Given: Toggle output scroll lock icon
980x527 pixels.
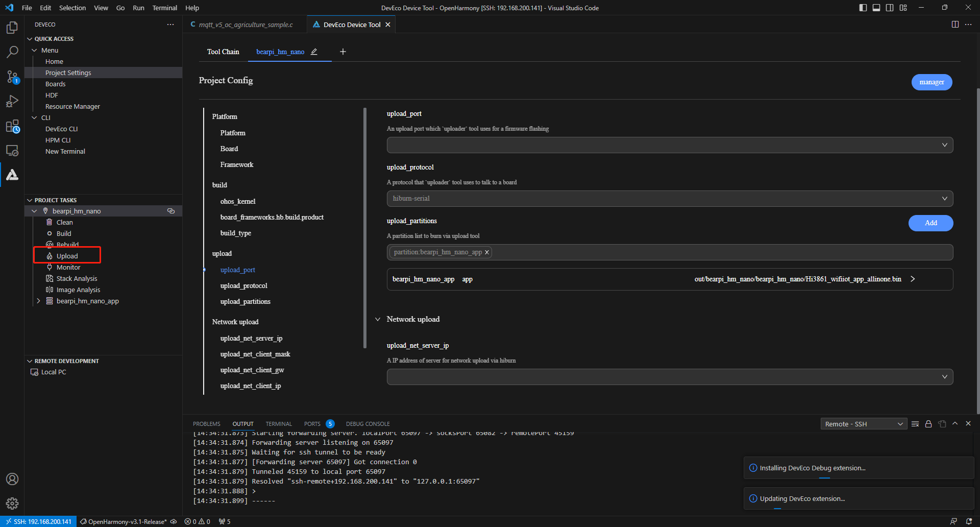Looking at the screenshot, I should coord(928,424).
